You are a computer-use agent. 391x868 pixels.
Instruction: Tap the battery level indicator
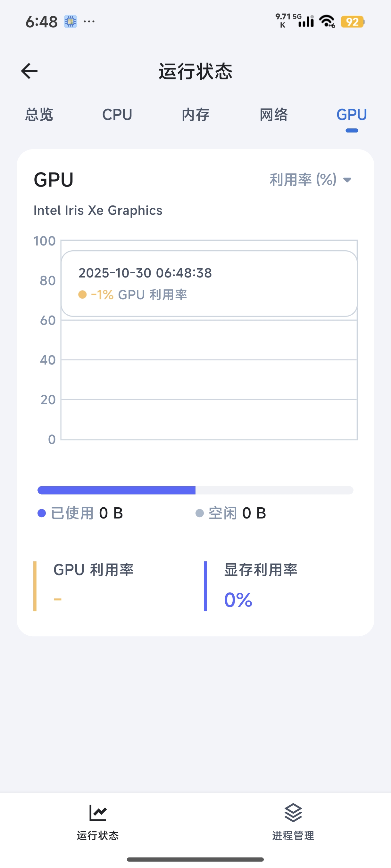pos(352,22)
